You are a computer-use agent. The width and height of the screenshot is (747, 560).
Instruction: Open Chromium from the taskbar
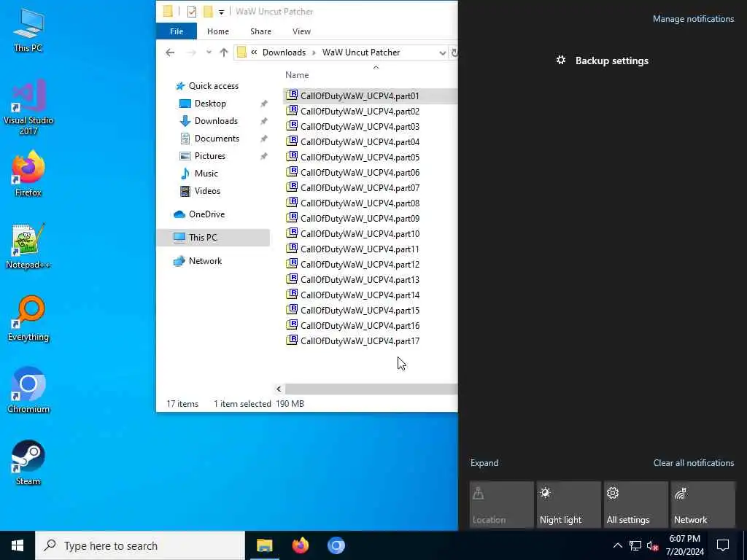click(336, 545)
